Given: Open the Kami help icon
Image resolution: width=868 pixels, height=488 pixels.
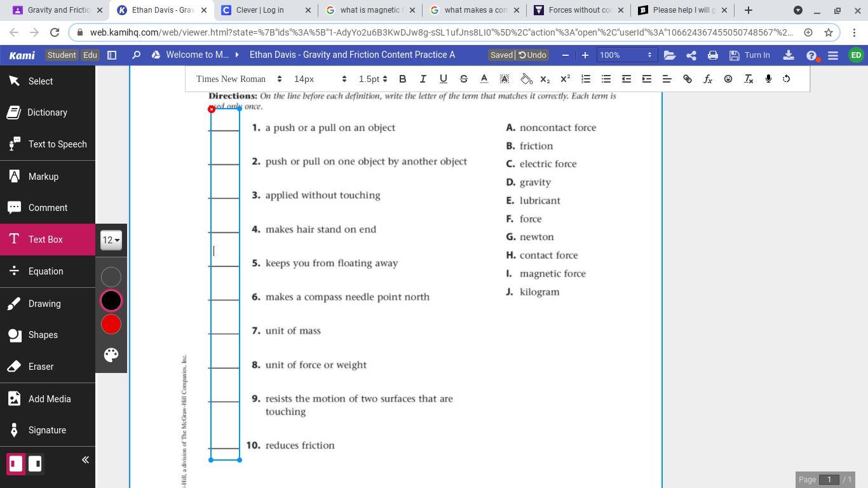Looking at the screenshot, I should pyautogui.click(x=811, y=55).
